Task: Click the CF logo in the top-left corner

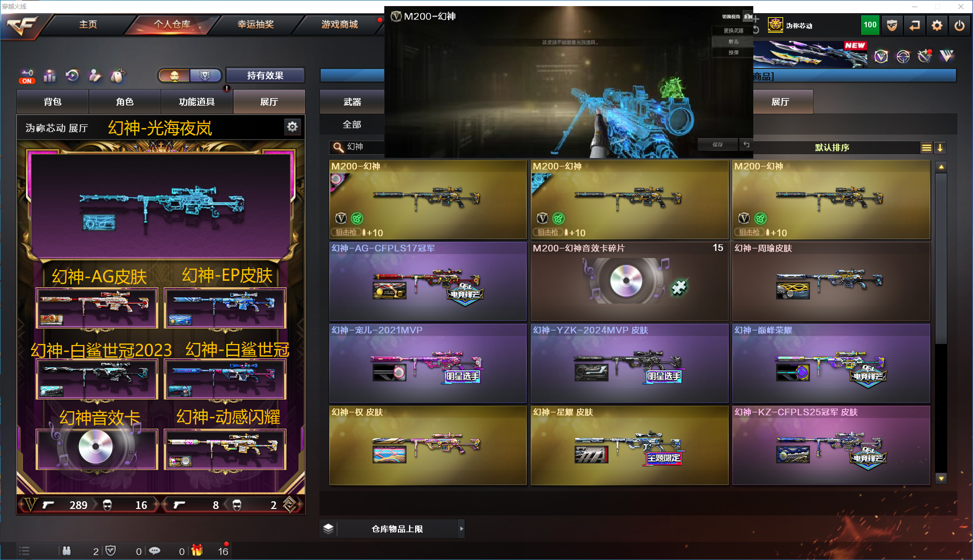Action: point(23,25)
